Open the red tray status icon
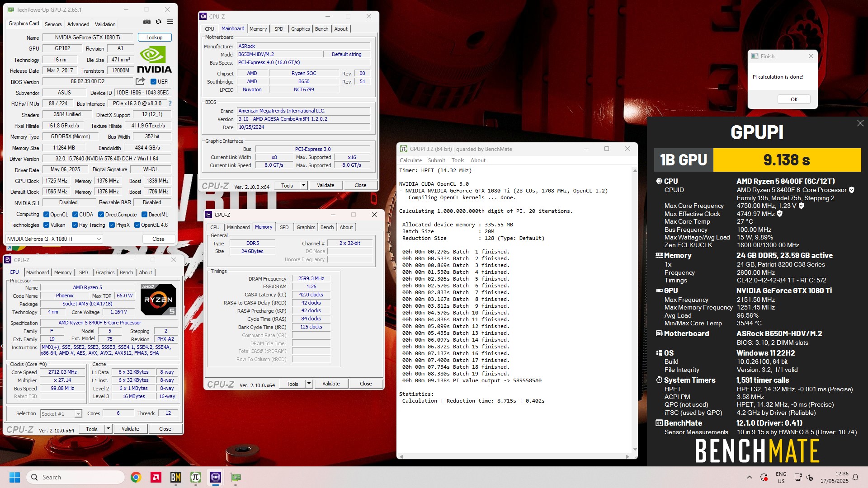Image resolution: width=868 pixels, height=488 pixels. point(764,477)
